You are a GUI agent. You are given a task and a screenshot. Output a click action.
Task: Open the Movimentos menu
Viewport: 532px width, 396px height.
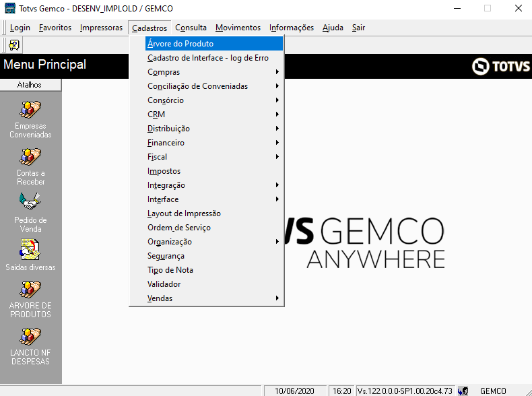point(238,28)
